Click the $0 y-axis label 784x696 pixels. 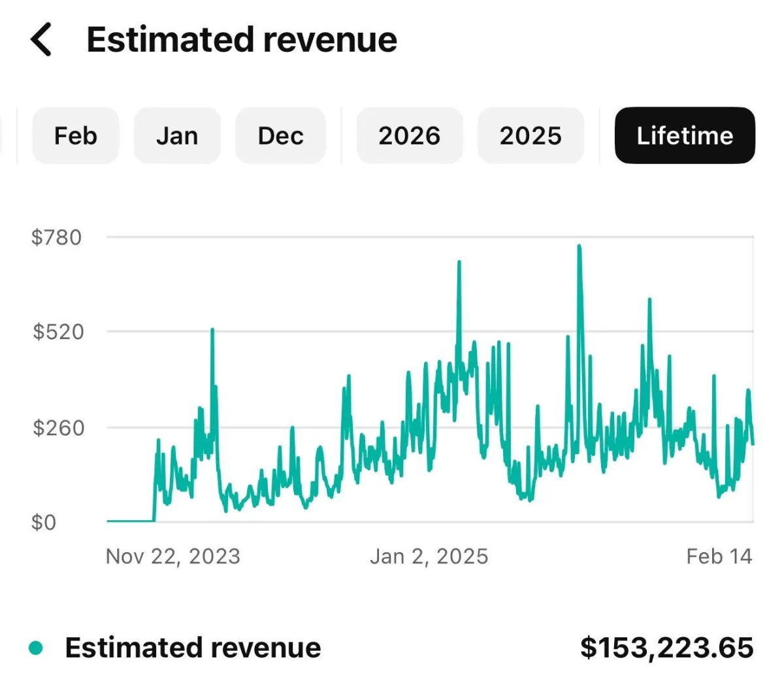tap(44, 522)
